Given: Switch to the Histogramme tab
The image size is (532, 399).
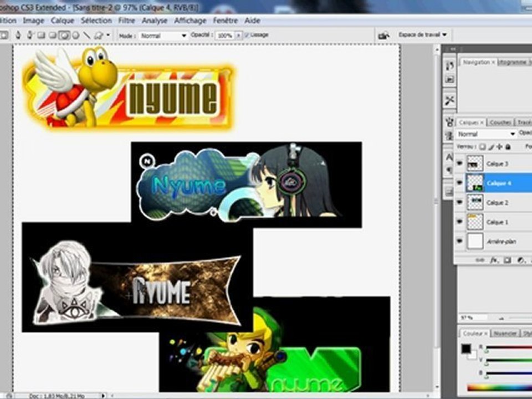Looking at the screenshot, I should (514, 62).
